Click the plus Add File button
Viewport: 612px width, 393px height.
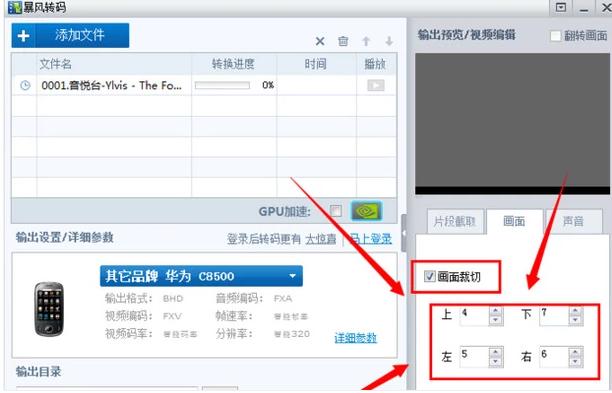[70, 36]
